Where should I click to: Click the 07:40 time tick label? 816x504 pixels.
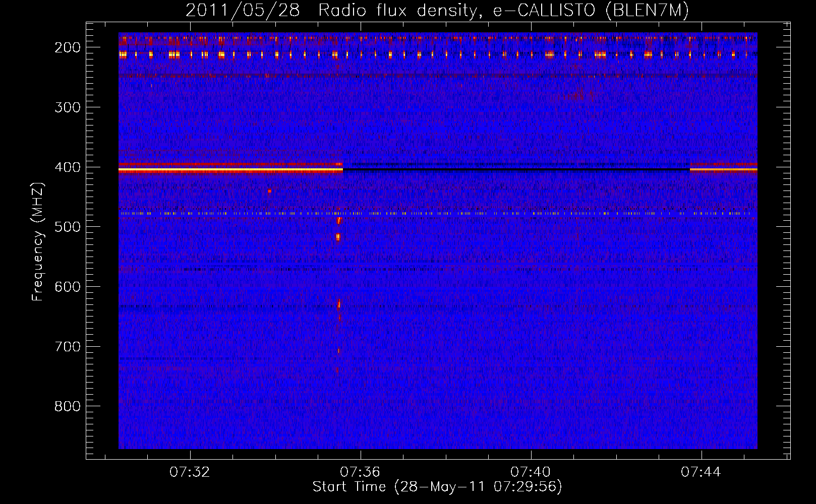[x=531, y=472]
